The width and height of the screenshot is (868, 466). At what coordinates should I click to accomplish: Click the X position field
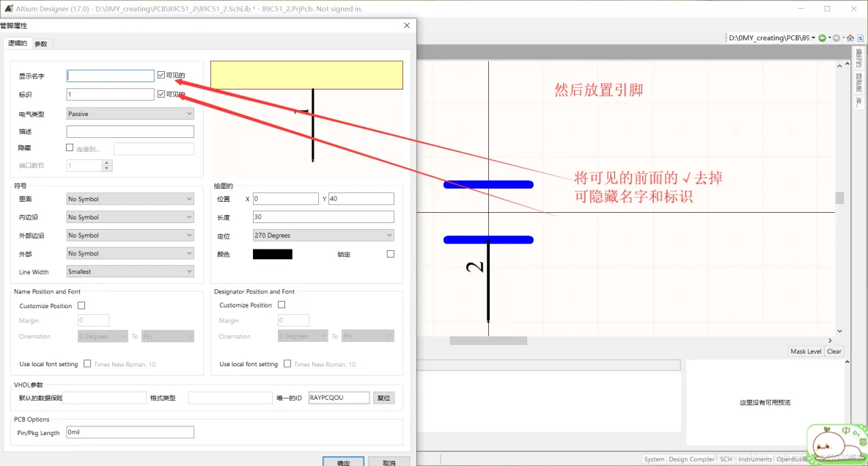coord(286,198)
